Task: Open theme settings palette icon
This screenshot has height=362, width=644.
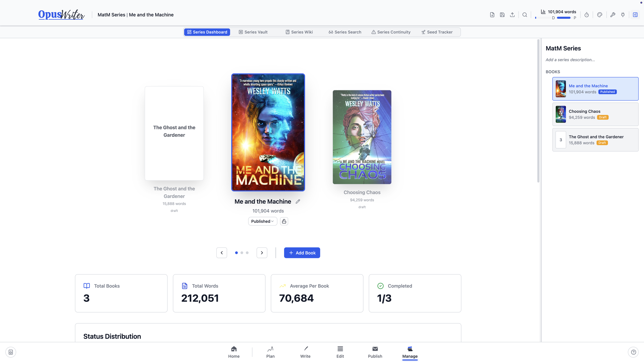Action: [x=600, y=15]
